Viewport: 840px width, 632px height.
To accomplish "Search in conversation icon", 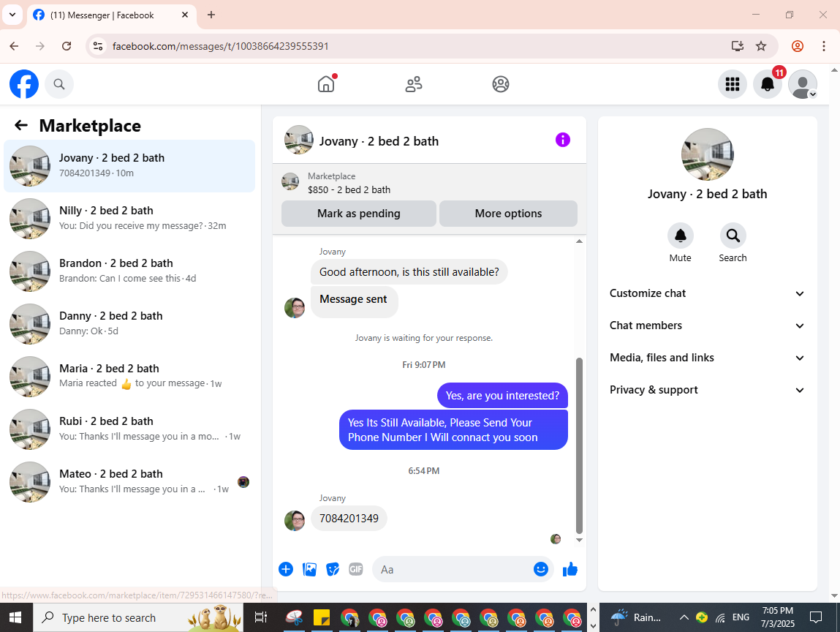I will 733,236.
